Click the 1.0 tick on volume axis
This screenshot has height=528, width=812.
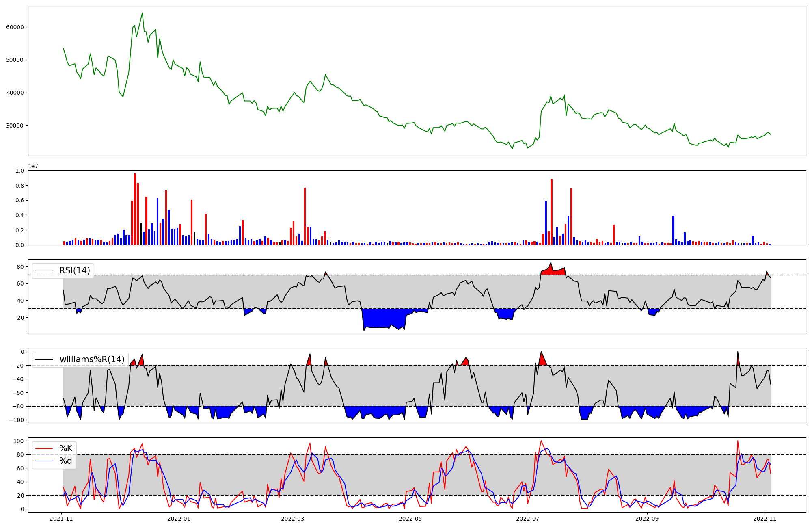click(20, 171)
